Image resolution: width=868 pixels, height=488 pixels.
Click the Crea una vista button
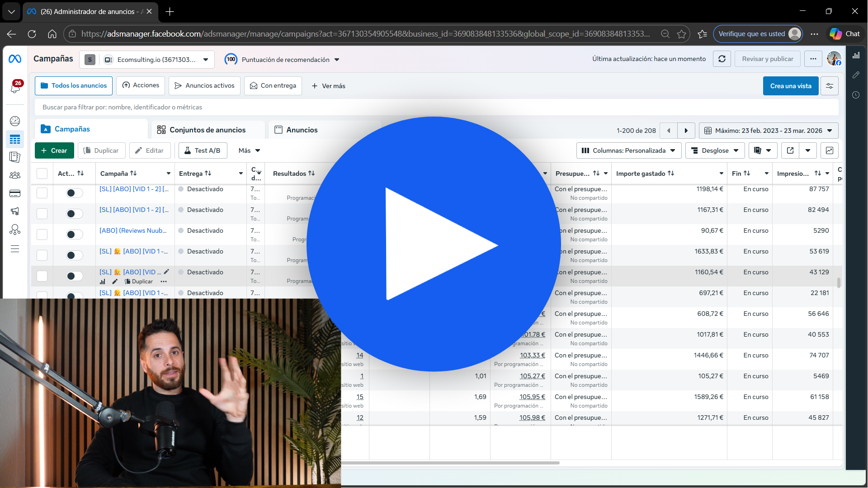pos(790,86)
